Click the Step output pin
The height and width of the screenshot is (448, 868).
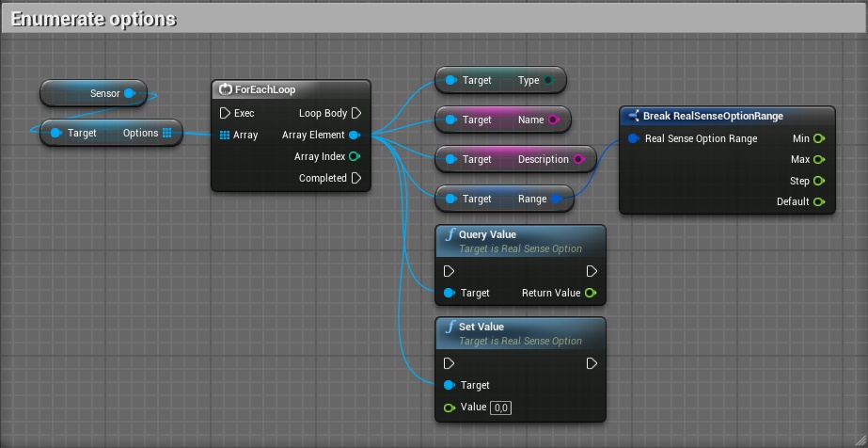coord(819,181)
